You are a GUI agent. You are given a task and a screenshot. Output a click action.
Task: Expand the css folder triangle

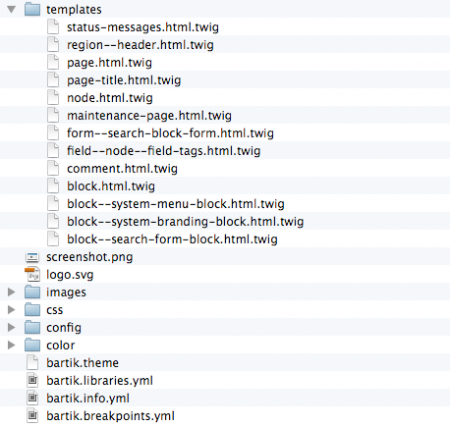(12, 310)
